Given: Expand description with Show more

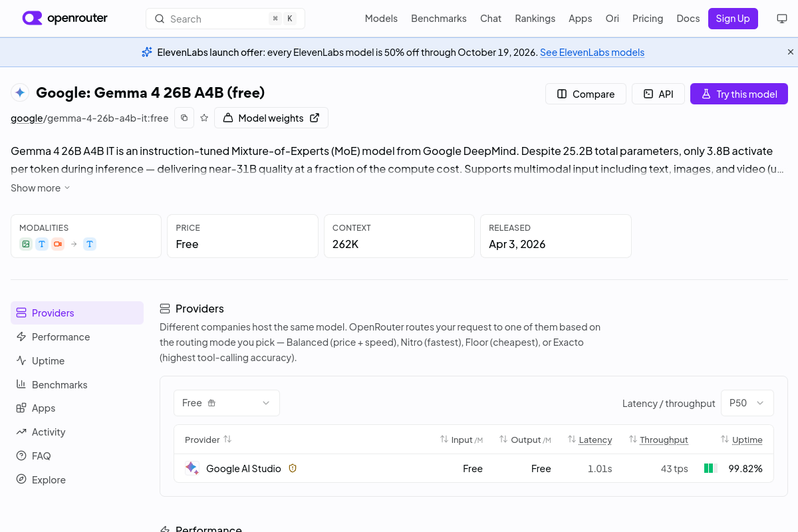Looking at the screenshot, I should coord(41,188).
